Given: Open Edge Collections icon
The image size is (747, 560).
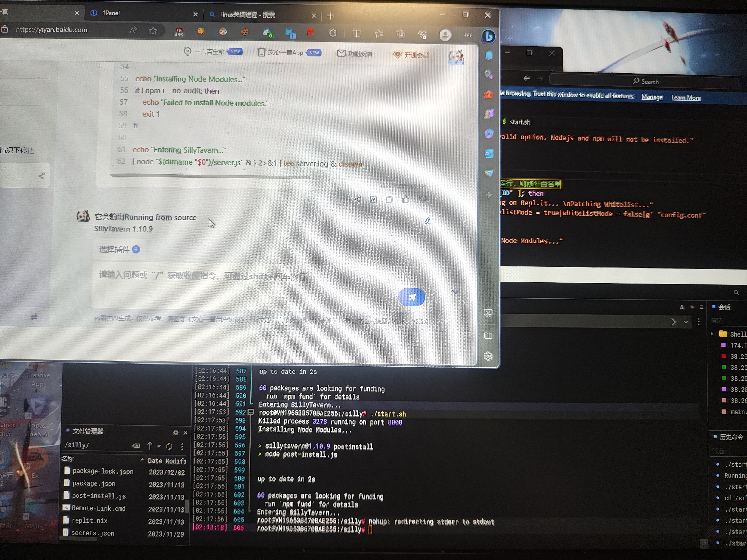Looking at the screenshot, I should coord(400,34).
